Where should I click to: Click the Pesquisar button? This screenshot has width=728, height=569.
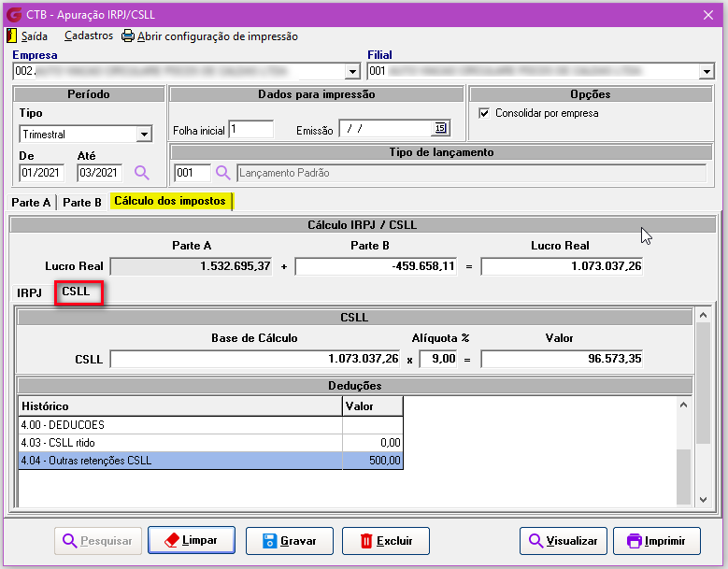click(98, 541)
